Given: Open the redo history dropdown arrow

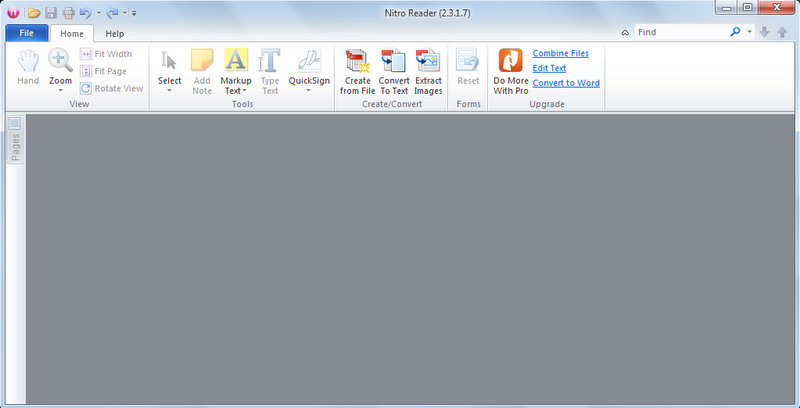Looking at the screenshot, I should tap(124, 13).
